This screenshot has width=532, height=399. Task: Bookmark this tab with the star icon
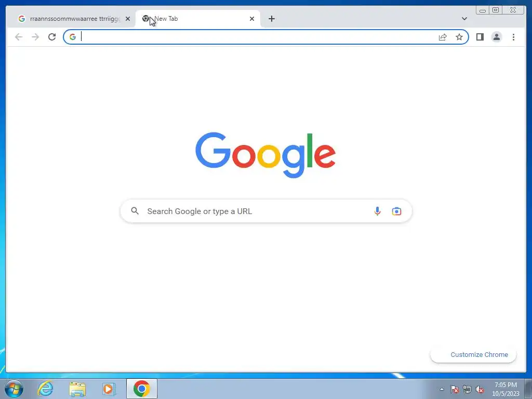point(459,37)
